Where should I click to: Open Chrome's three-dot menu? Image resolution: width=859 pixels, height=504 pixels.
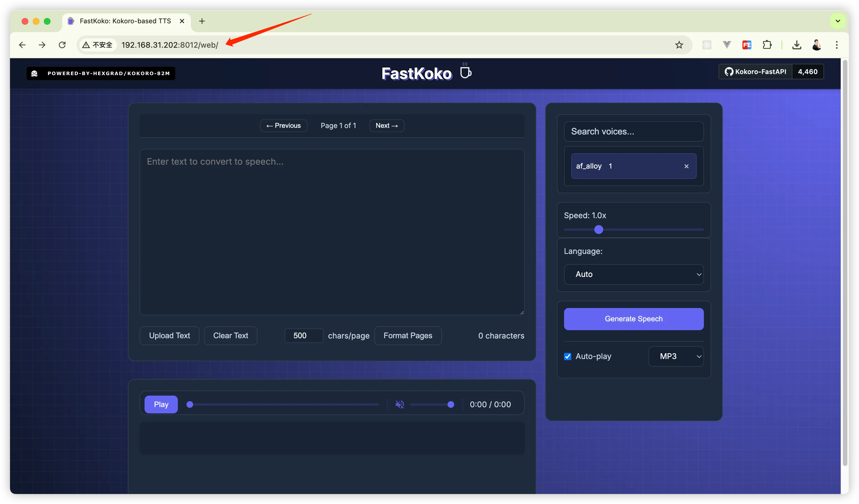(x=837, y=45)
